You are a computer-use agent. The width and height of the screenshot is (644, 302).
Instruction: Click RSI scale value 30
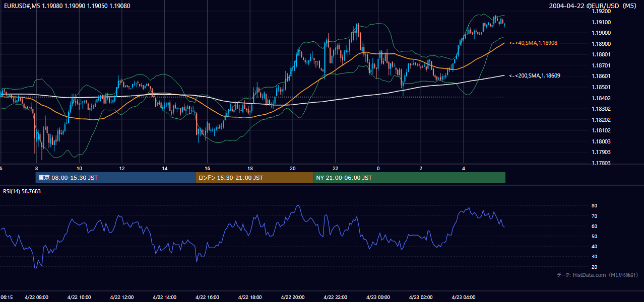(x=595, y=256)
